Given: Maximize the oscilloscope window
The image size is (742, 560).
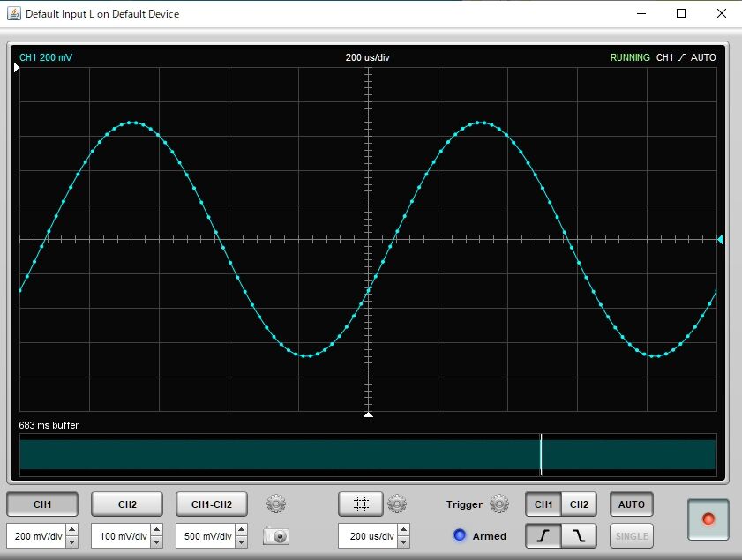Looking at the screenshot, I should (681, 13).
